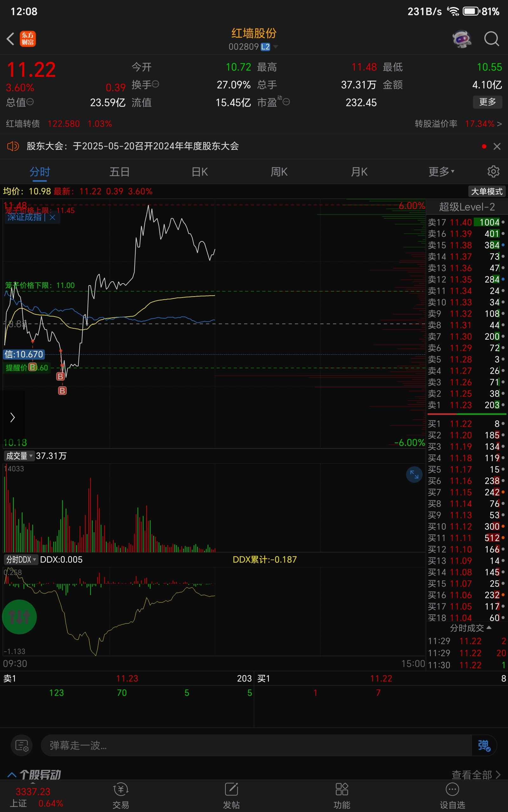Open the Eastmoney logo icon

(28, 39)
